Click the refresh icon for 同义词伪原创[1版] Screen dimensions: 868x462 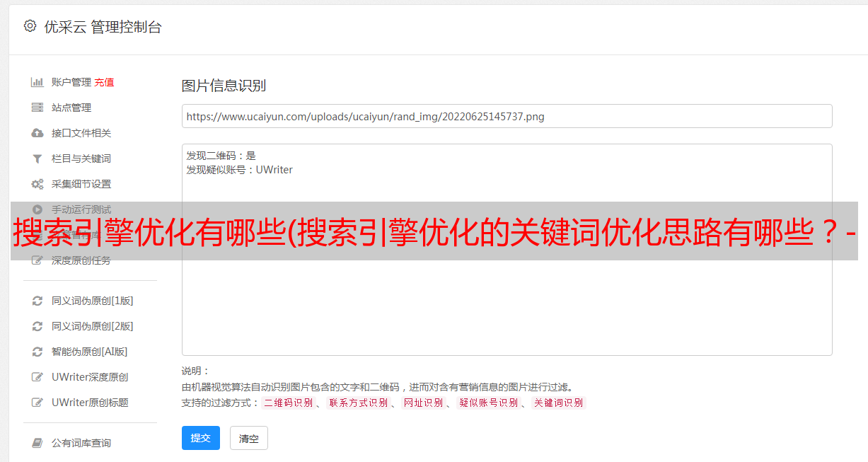pyautogui.click(x=37, y=301)
